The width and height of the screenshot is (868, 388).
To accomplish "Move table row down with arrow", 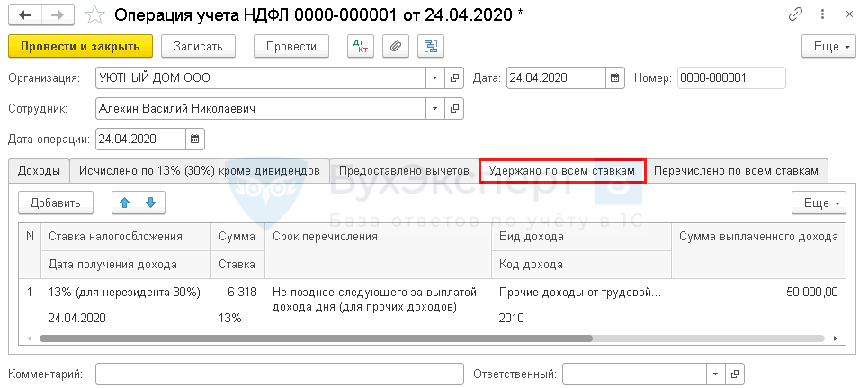I will point(150,203).
